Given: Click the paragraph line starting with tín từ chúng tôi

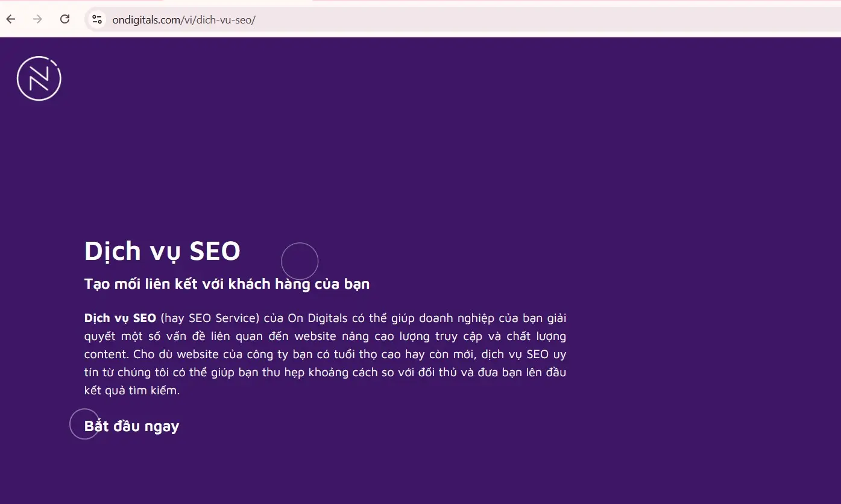Looking at the screenshot, I should click(325, 372).
